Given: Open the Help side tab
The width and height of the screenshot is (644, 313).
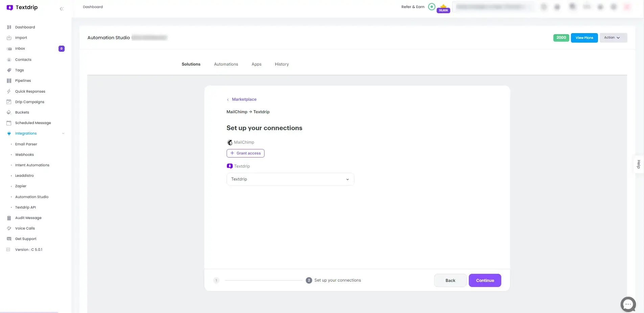Looking at the screenshot, I should pyautogui.click(x=638, y=164).
